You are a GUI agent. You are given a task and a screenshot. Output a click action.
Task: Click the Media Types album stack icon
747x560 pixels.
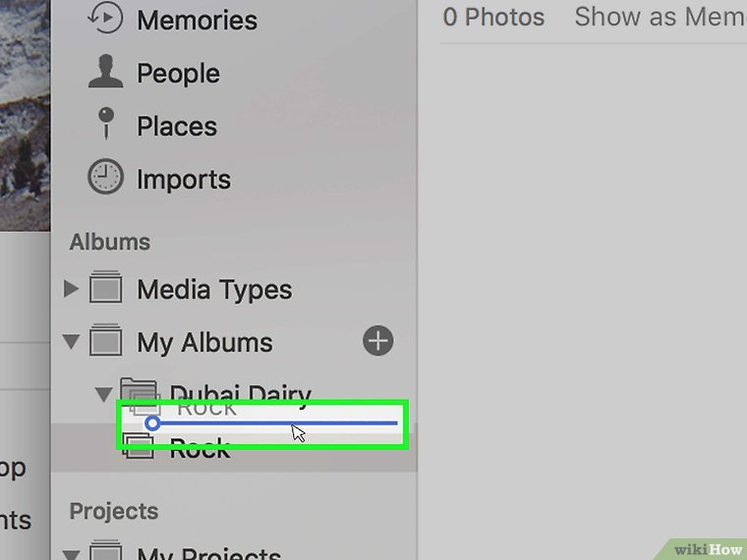click(105, 289)
